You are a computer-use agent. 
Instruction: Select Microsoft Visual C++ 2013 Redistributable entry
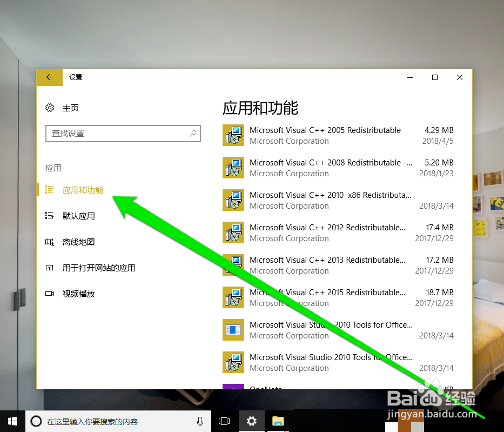(x=338, y=265)
